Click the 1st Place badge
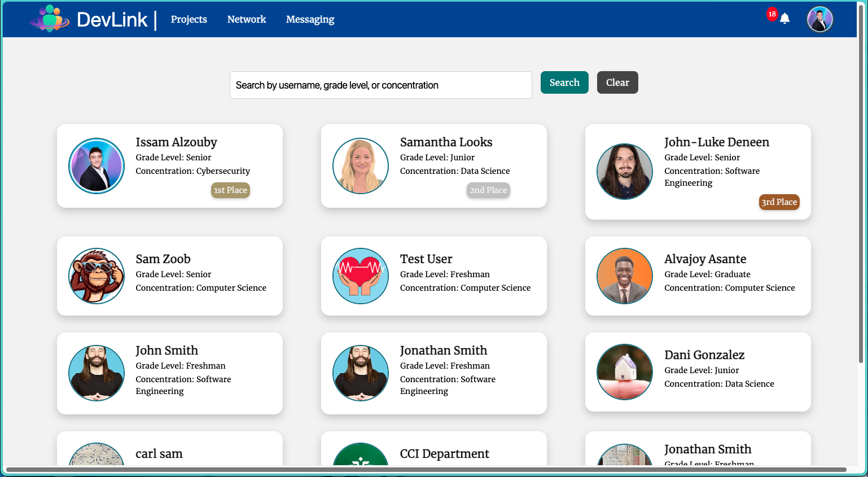Viewport: 868px width, 477px height. (x=230, y=190)
